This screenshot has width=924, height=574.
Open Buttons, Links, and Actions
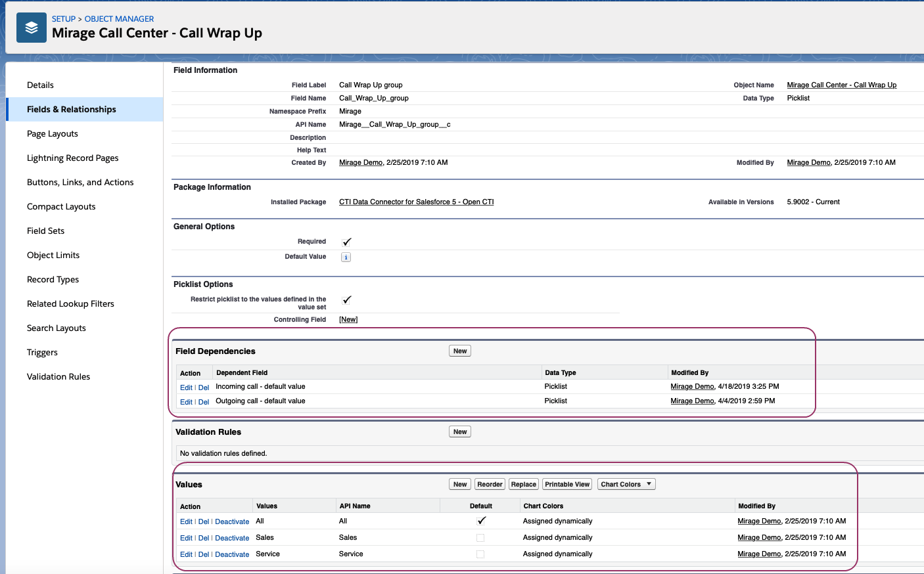click(x=80, y=183)
